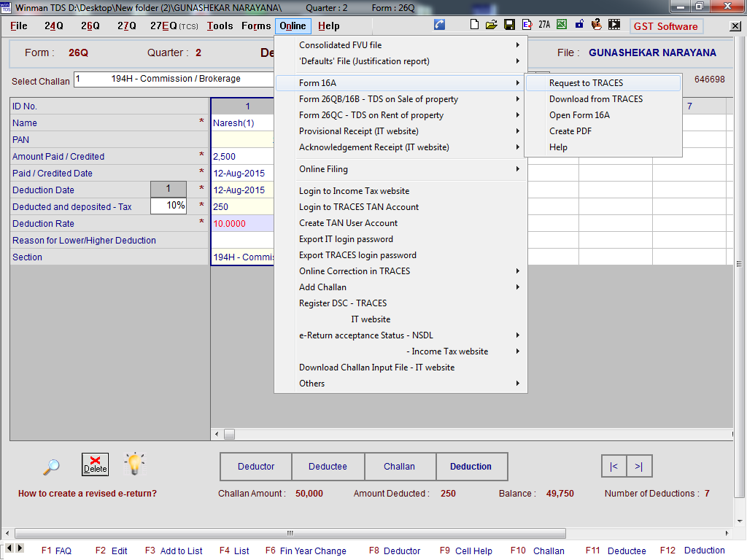Switch to the Challan tab
The image size is (747, 560).
click(399, 467)
